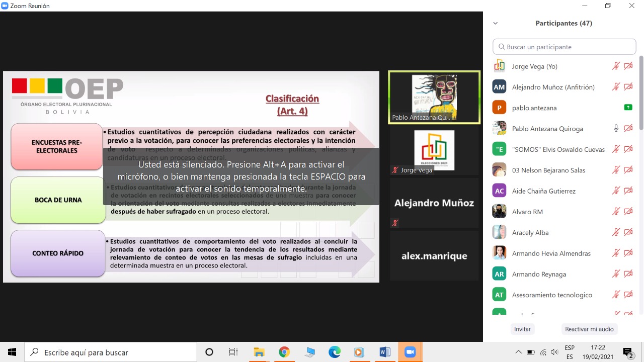The height and width of the screenshot is (362, 644).
Task: Open File Explorer from the taskbar
Action: tap(259, 352)
